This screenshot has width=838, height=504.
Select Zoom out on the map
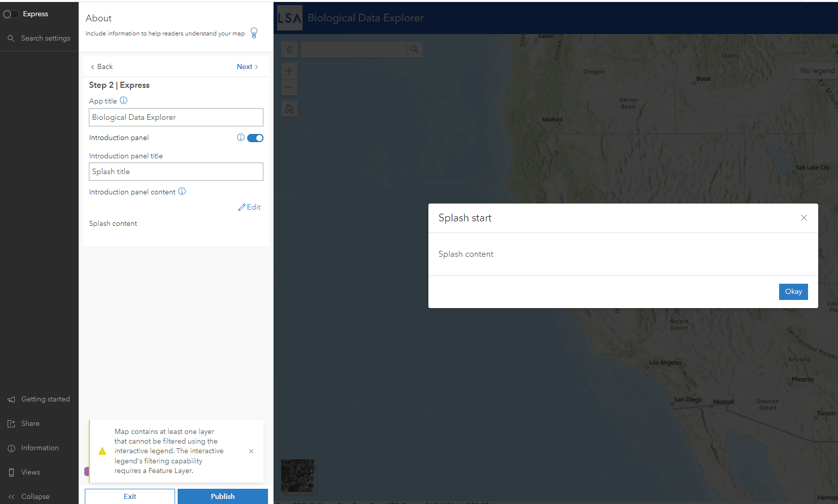[289, 87]
